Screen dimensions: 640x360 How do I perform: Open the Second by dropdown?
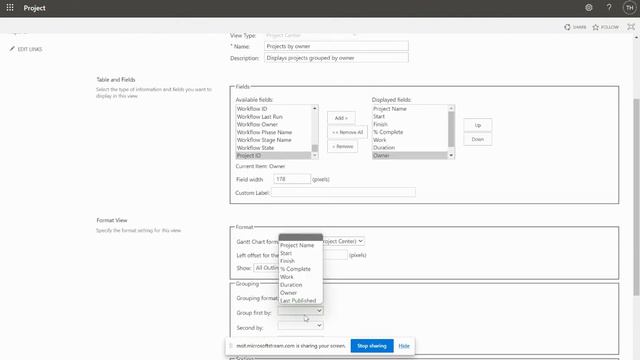tap(300, 325)
